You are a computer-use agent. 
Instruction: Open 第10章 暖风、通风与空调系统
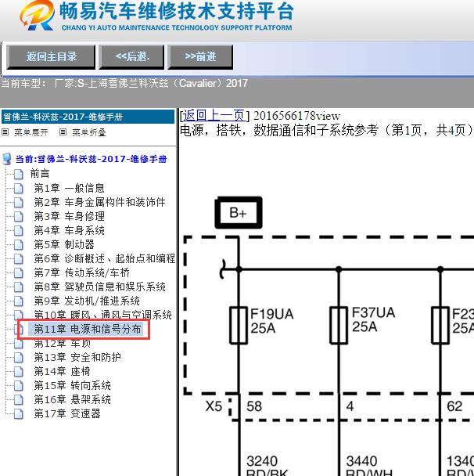point(102,315)
